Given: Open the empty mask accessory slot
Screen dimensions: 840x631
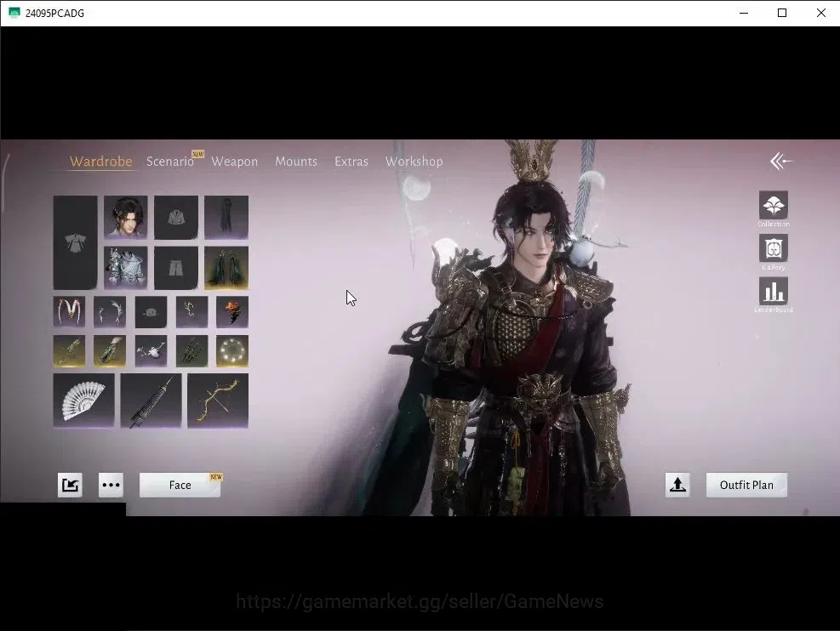Looking at the screenshot, I should [151, 312].
